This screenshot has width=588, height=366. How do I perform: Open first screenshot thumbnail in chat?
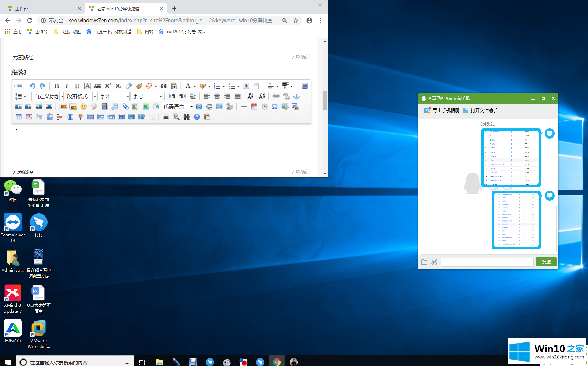(511, 157)
